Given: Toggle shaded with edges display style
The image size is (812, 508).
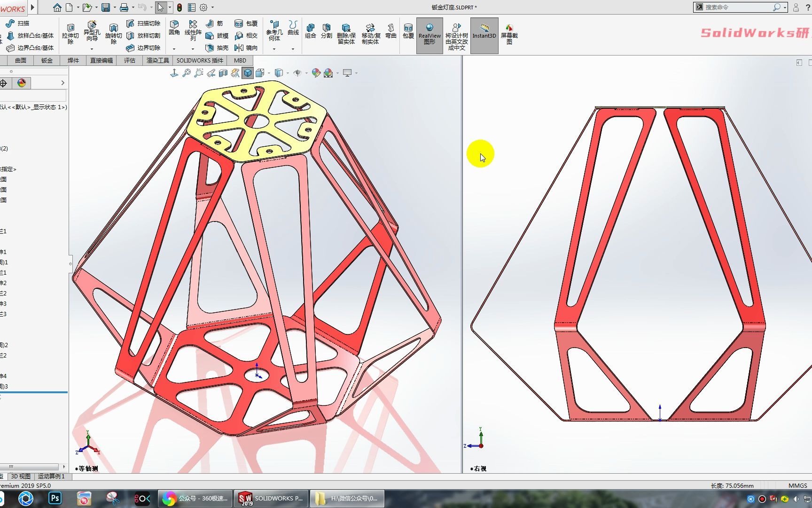Looking at the screenshot, I should click(x=248, y=73).
